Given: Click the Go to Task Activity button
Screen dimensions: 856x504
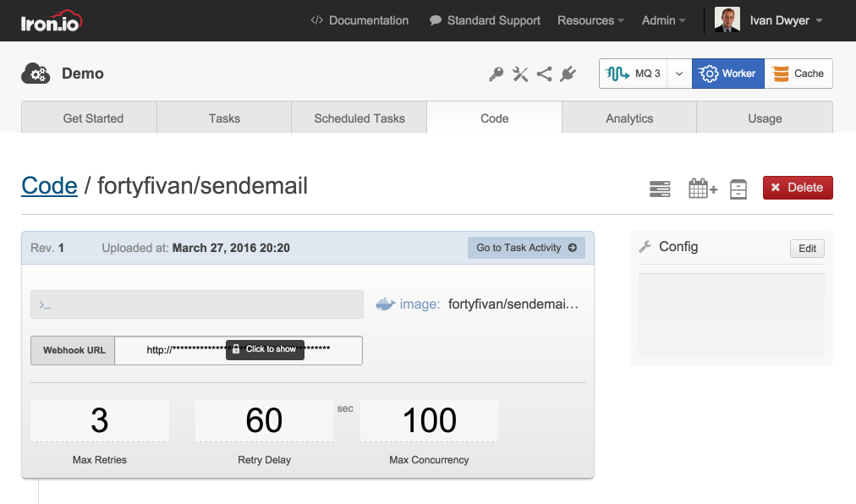Looking at the screenshot, I should 526,248.
